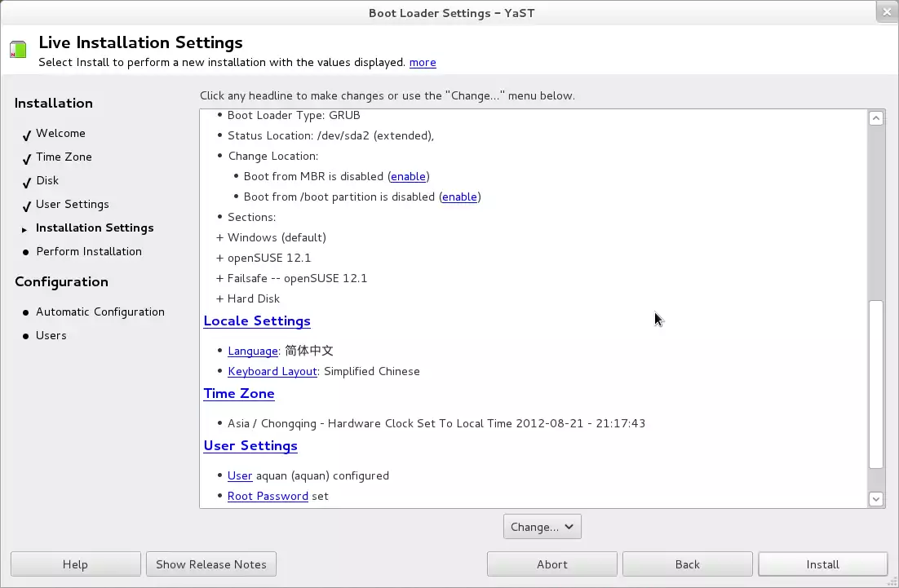This screenshot has height=588, width=899.
Task: Click the 'more' help link
Action: (x=423, y=62)
